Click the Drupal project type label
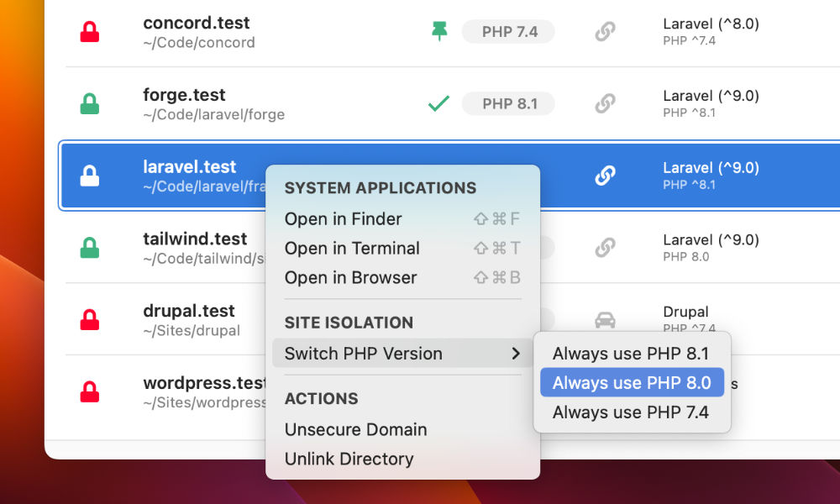Viewport: 840px width, 504px height. pos(685,312)
